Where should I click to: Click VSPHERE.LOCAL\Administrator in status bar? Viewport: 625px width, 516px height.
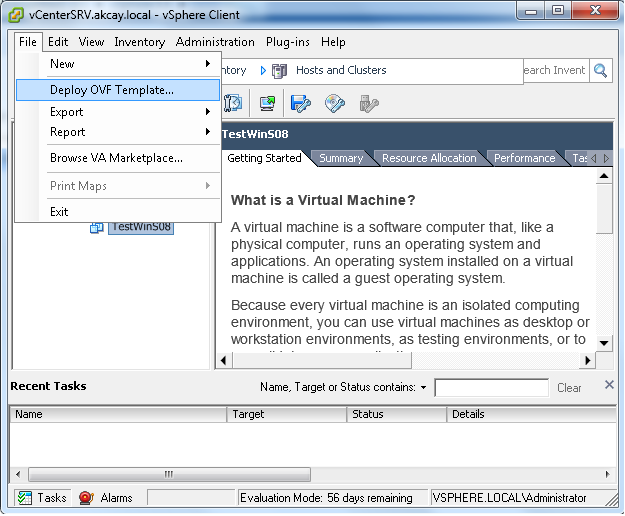pos(509,498)
